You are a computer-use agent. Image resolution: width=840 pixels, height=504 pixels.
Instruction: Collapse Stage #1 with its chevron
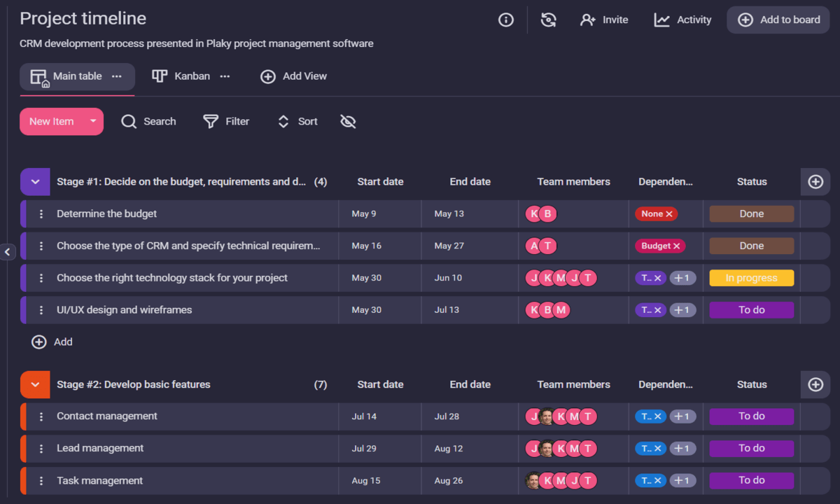tap(35, 181)
